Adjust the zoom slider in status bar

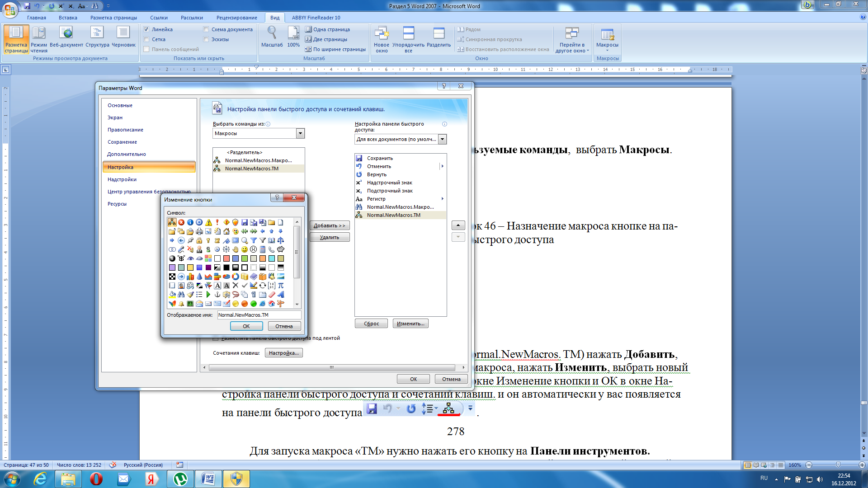tap(838, 465)
